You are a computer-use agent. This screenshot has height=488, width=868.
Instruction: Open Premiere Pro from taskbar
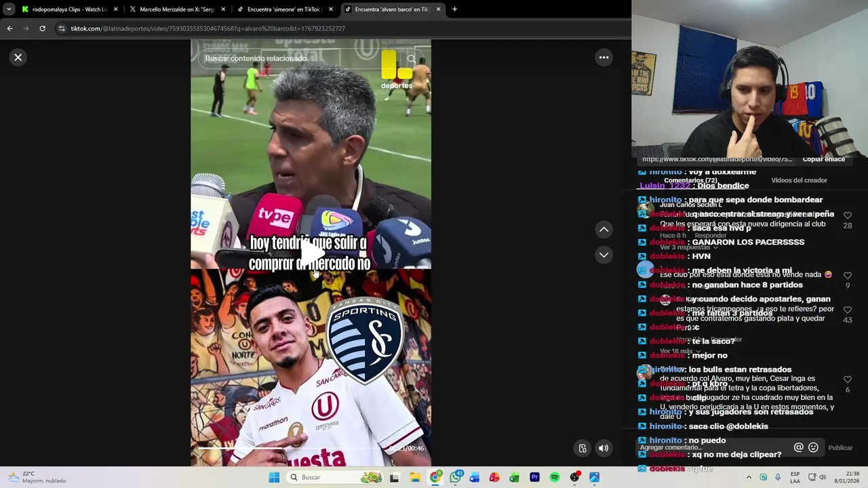click(534, 477)
